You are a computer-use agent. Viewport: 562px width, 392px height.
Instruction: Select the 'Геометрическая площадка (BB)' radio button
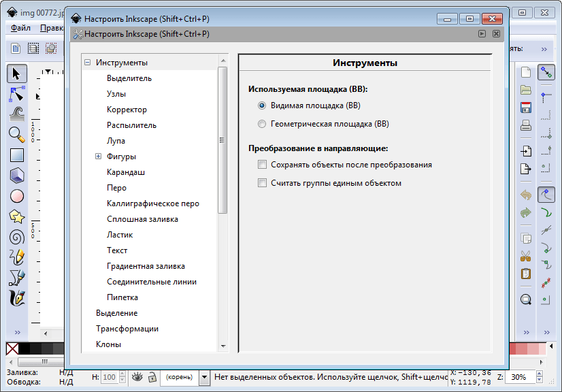[262, 124]
